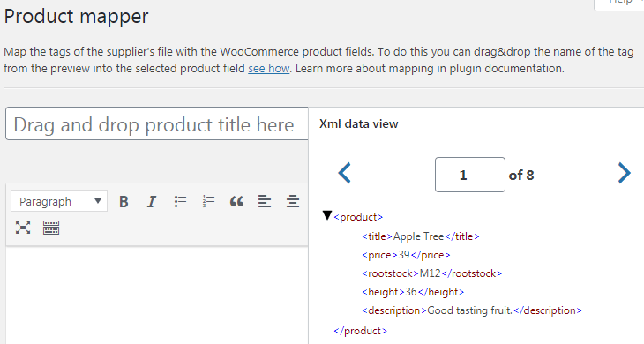Click the product title input field
The height and width of the screenshot is (344, 644).
pos(157,124)
